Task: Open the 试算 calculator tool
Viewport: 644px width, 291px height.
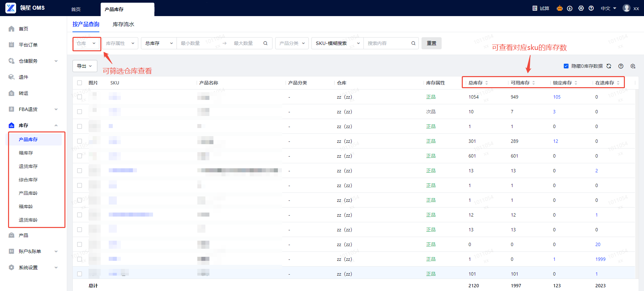Action: [541, 8]
